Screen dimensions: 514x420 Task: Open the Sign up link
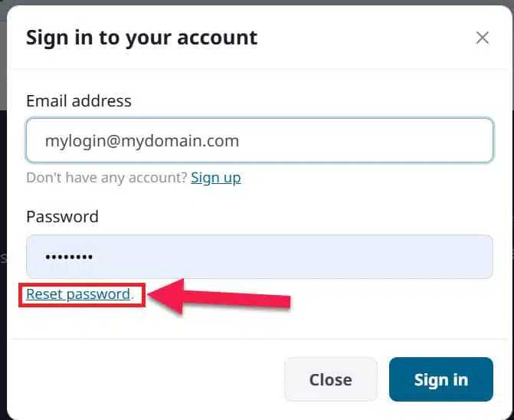point(215,178)
